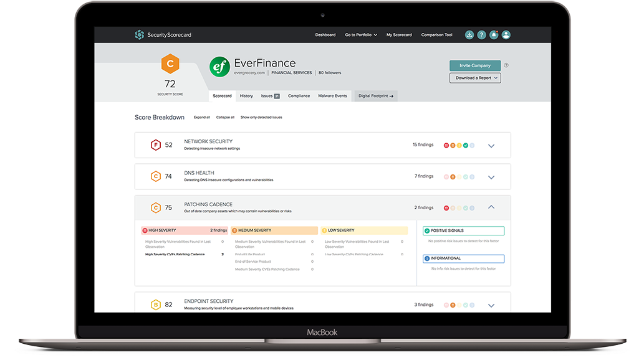Click "FINANCIAL SERVICES" industry label
The image size is (644, 360).
tap(292, 73)
